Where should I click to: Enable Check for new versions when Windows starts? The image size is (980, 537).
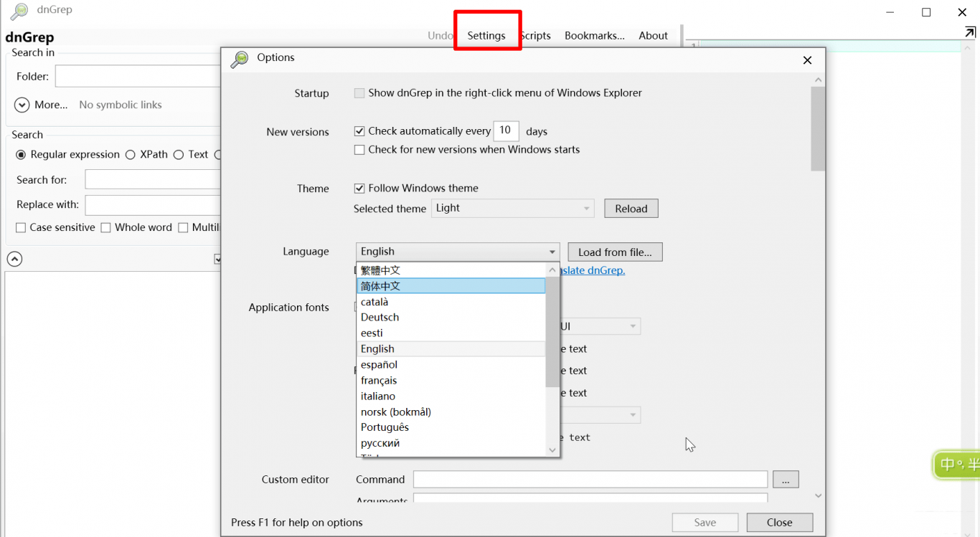coord(359,150)
